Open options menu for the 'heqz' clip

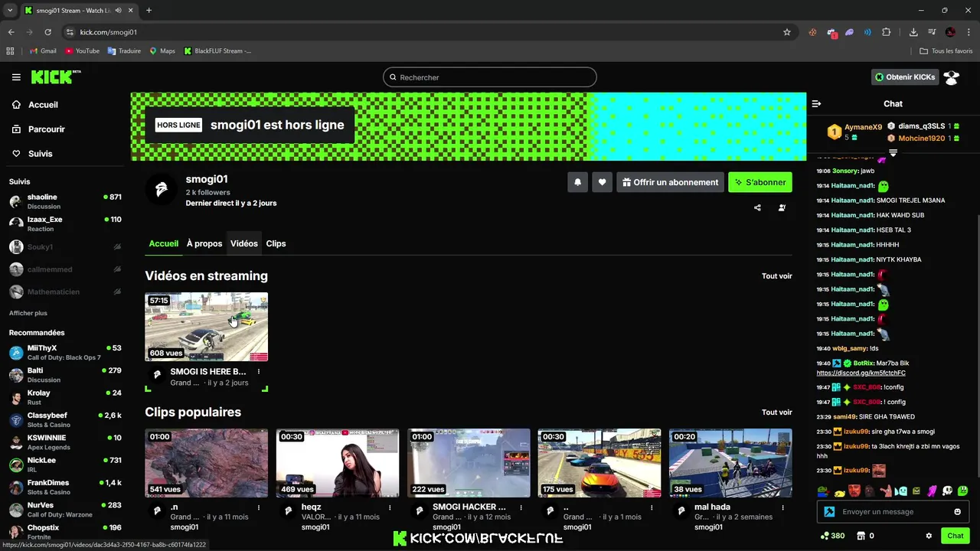pos(390,507)
